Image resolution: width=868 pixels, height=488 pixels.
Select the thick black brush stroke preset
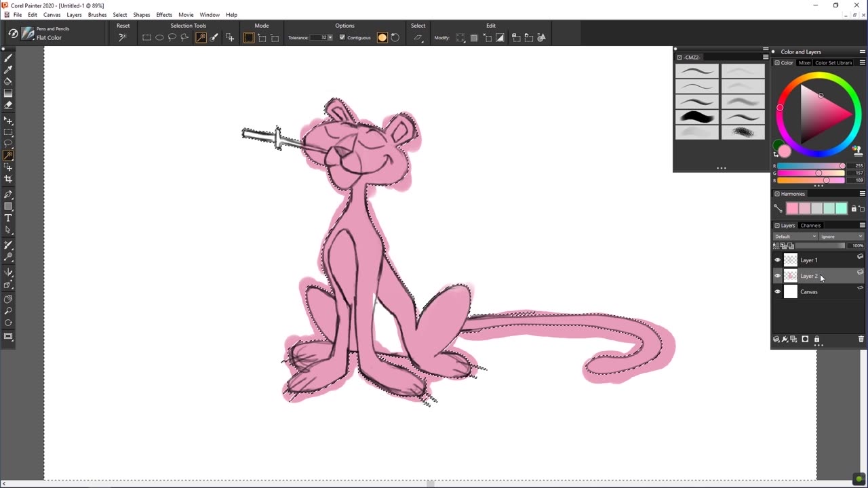696,117
